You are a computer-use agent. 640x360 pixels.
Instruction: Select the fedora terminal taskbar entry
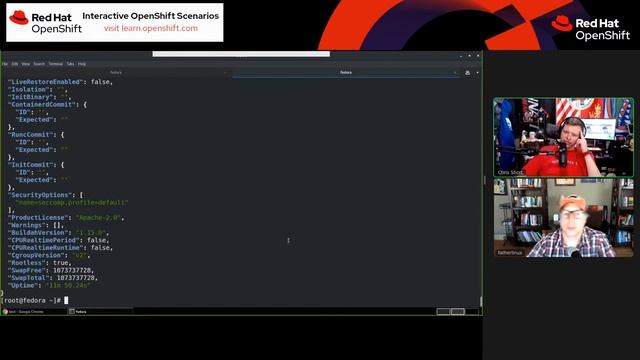[x=100, y=311]
